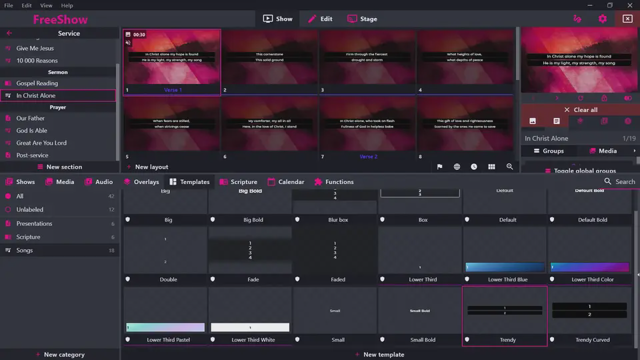
Task: Switch to the Media tab in right panel
Action: pyautogui.click(x=603, y=151)
